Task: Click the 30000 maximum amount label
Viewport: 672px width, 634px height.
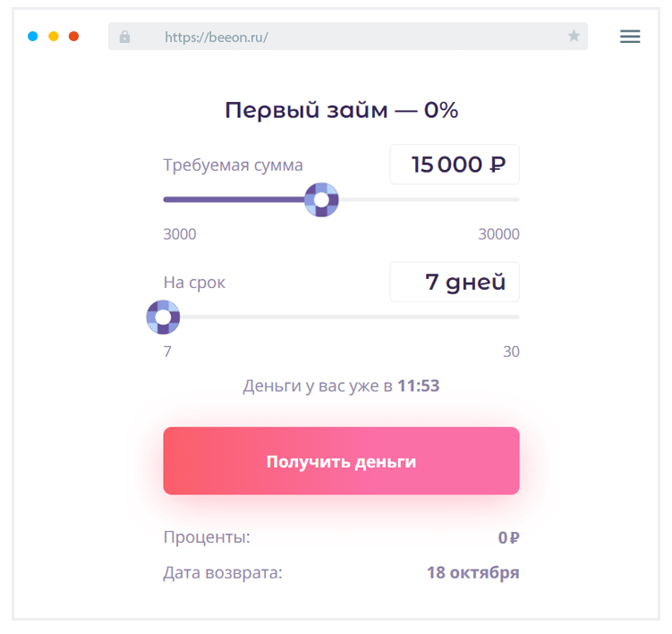Action: (498, 235)
